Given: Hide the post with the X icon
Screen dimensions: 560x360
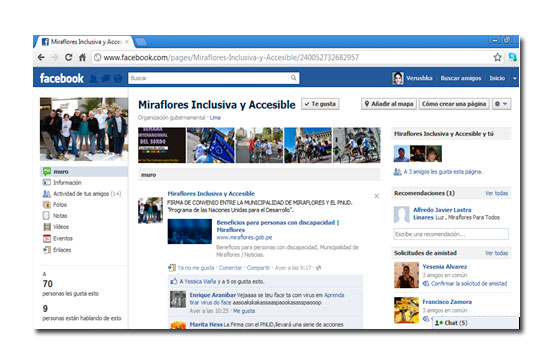Looking at the screenshot, I should pyautogui.click(x=376, y=196).
